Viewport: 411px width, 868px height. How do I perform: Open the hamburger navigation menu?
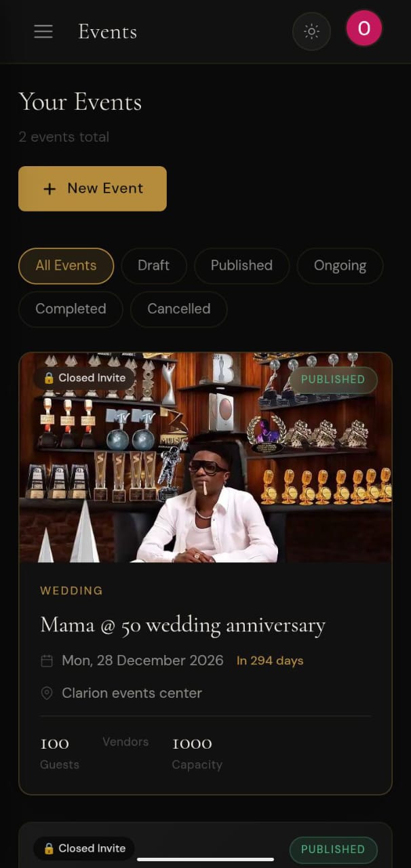tap(43, 32)
